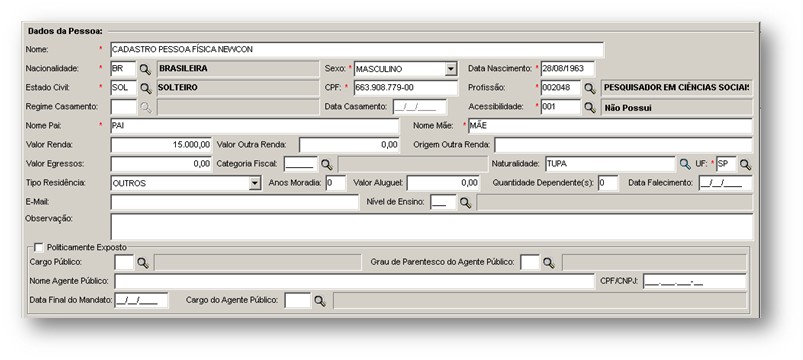Search Cargo Público with magnifier
The width and height of the screenshot is (803, 360).
point(142,263)
